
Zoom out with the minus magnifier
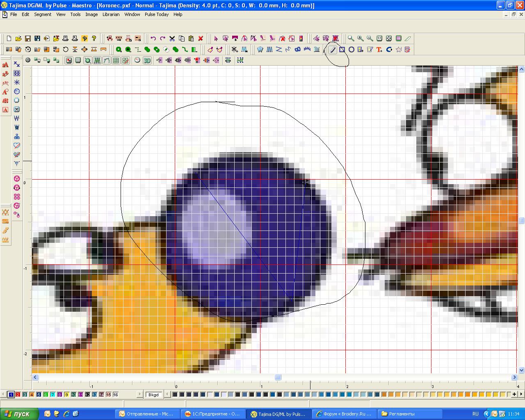[x=370, y=39]
